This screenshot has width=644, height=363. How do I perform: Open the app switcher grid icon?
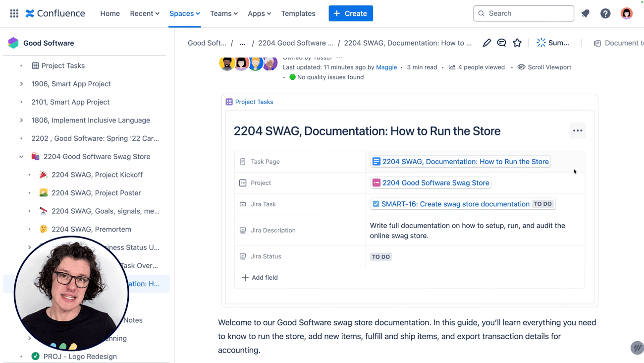click(x=14, y=13)
